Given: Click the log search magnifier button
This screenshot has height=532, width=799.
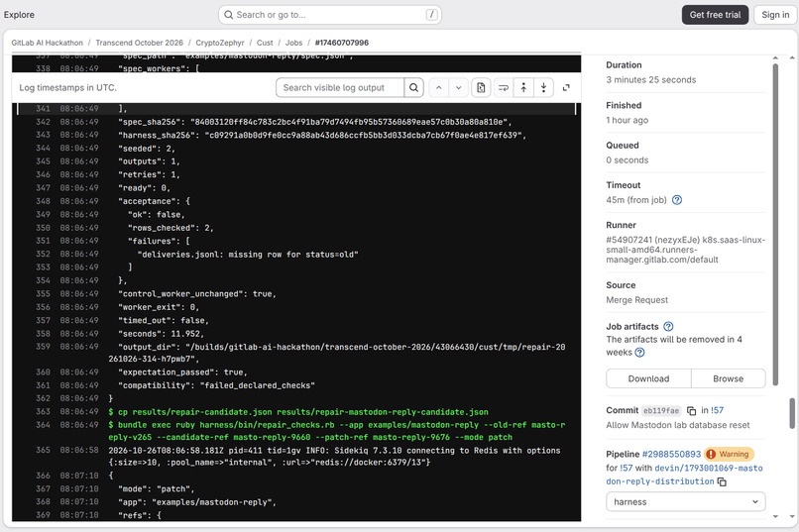Looking at the screenshot, I should (413, 87).
